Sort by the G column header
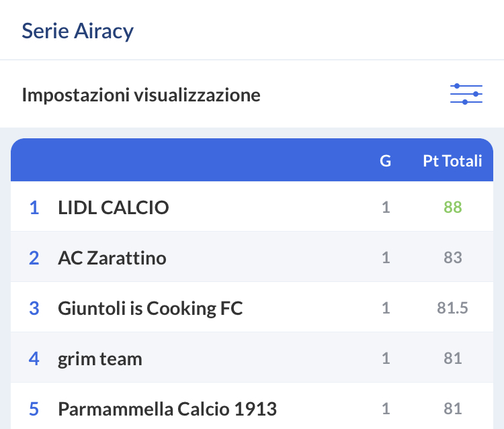 386,161
